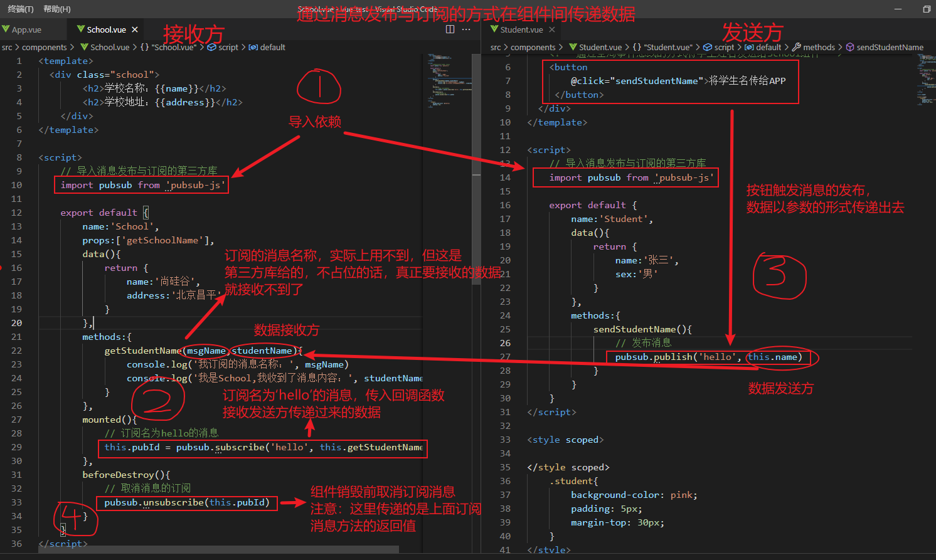Click the <div class="school"> line

point(104,75)
